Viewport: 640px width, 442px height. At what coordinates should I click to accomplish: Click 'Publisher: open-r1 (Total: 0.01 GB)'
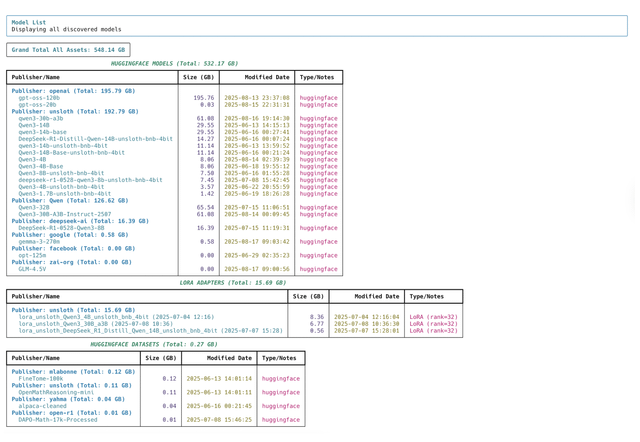(71, 413)
